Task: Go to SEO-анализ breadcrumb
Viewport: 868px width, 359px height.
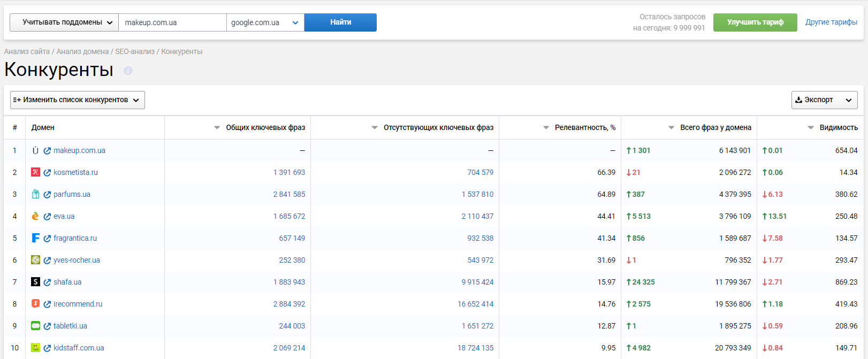Action: (x=135, y=52)
